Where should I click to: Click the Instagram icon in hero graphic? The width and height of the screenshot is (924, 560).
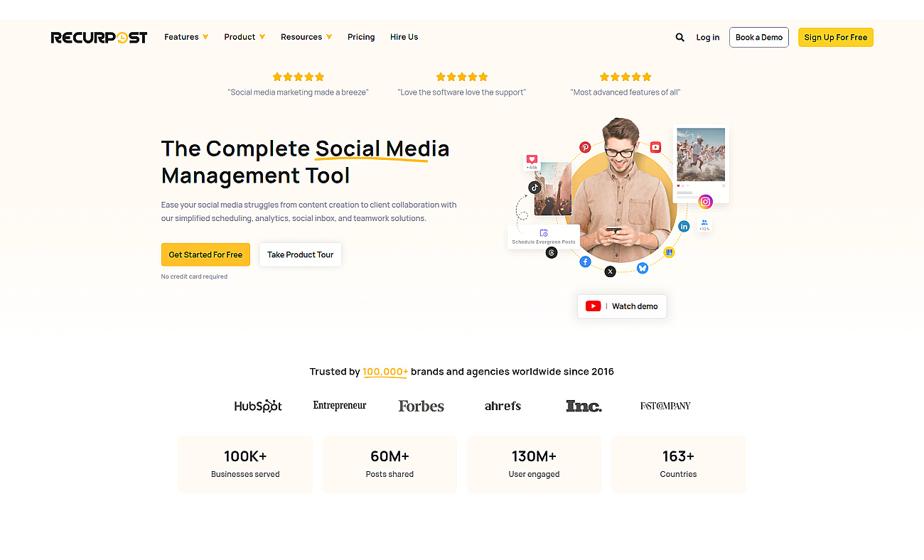pyautogui.click(x=705, y=202)
